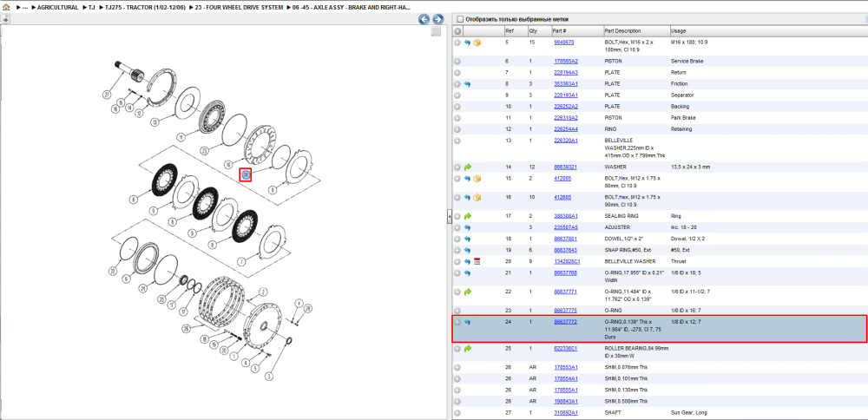Expand the collapsed breadcrumb ellipsis
The width and height of the screenshot is (868, 420).
tap(25, 8)
